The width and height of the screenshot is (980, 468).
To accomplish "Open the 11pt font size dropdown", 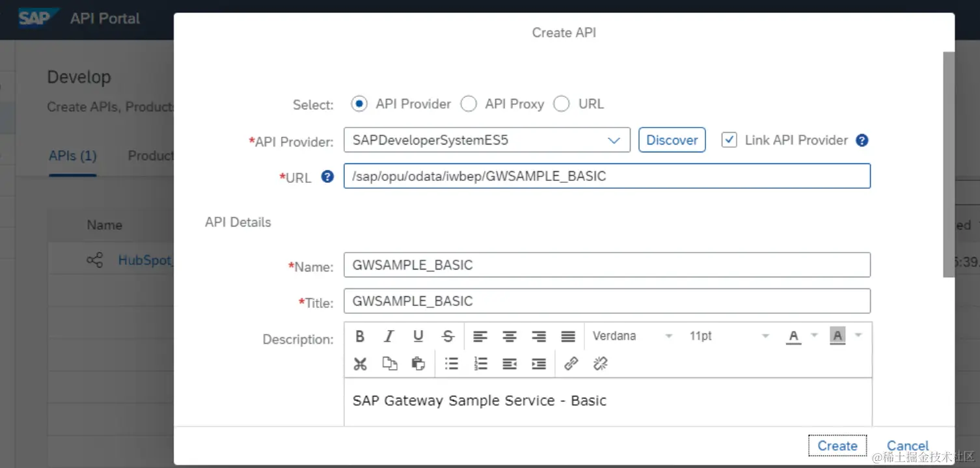I will point(765,337).
